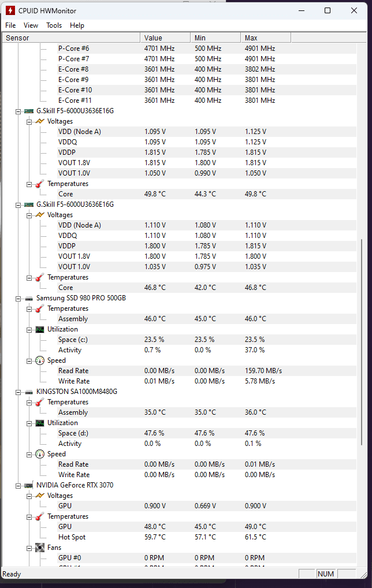Collapse the NVIDIA GeForce RTX 3070 node
Screen dimensions: 372x588
(x=18, y=486)
